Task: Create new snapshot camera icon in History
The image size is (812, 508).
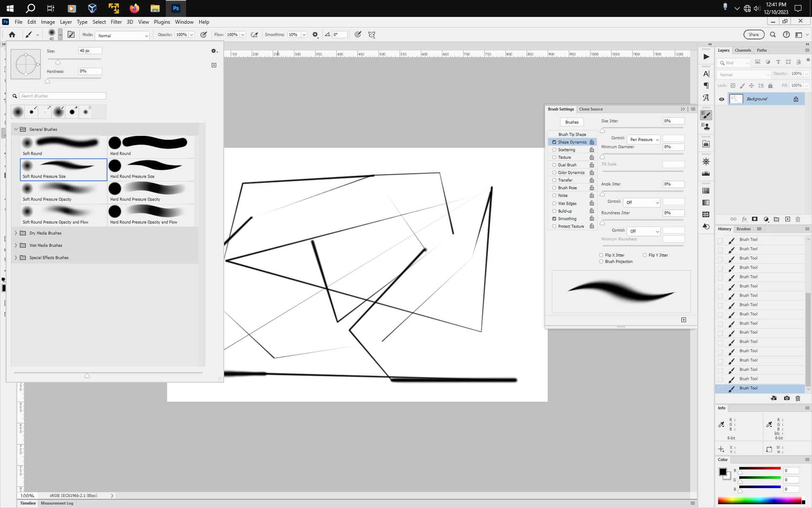Action: (x=787, y=398)
